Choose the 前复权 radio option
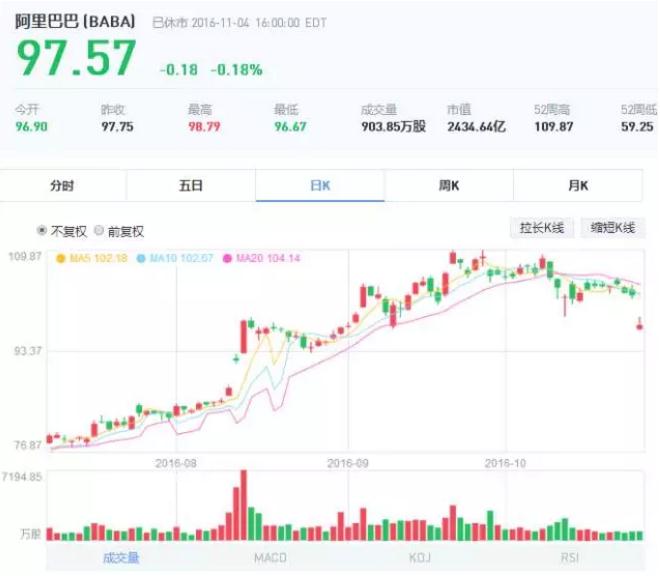This screenshot has height=580, width=660. point(98,230)
